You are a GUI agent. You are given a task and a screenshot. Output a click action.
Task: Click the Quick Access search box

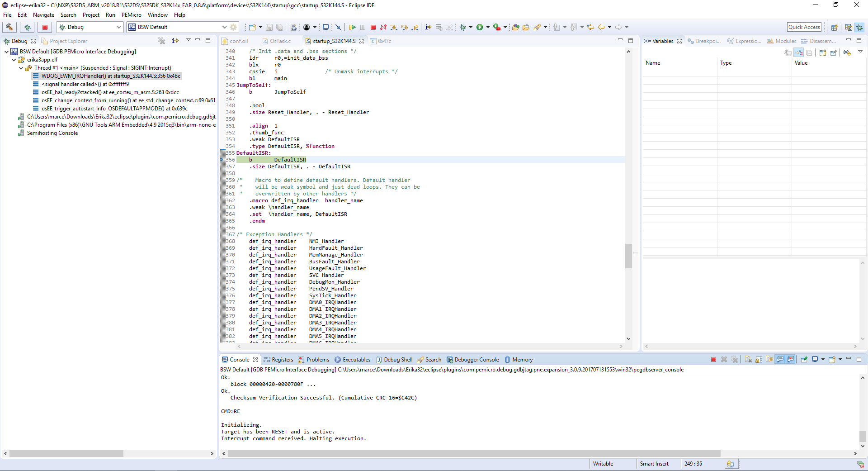[804, 27]
